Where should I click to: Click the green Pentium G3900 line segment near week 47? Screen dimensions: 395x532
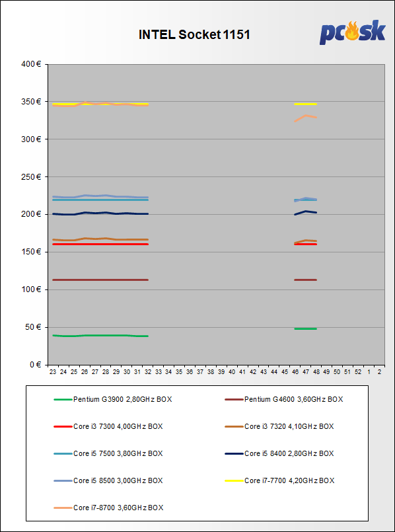[305, 328]
